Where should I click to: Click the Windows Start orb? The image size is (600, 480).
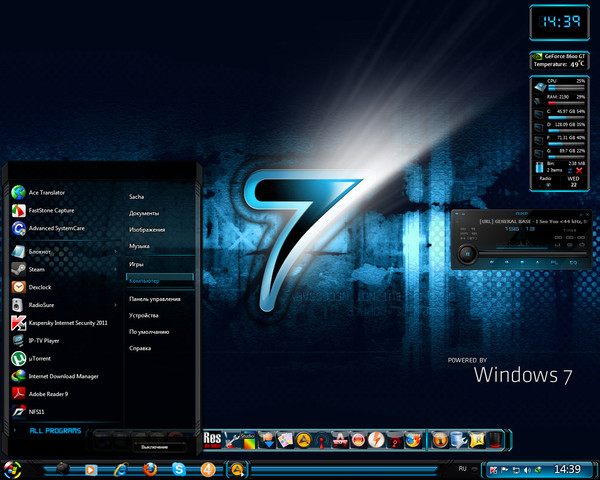(12, 470)
